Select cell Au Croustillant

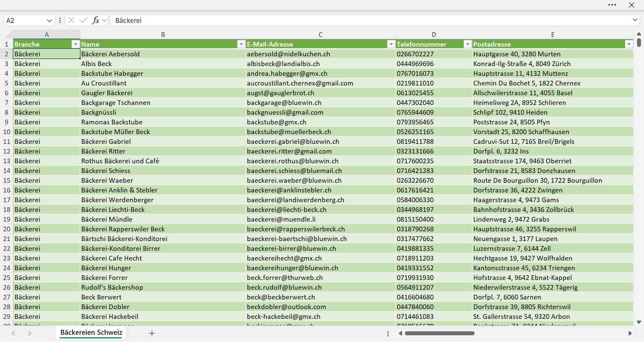point(163,83)
